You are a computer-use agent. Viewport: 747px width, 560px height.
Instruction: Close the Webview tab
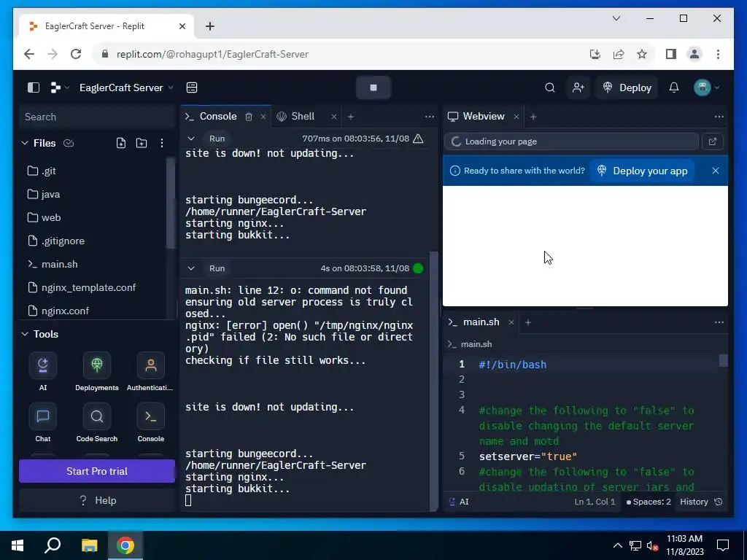516,117
